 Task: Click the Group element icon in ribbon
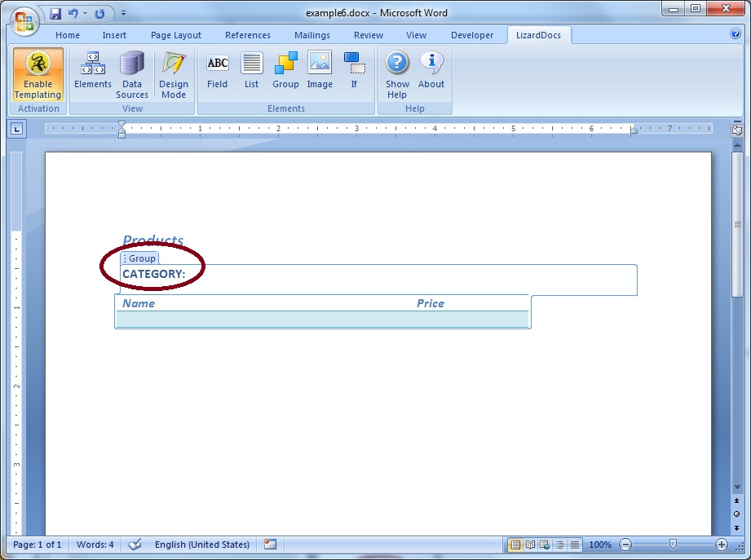click(285, 70)
